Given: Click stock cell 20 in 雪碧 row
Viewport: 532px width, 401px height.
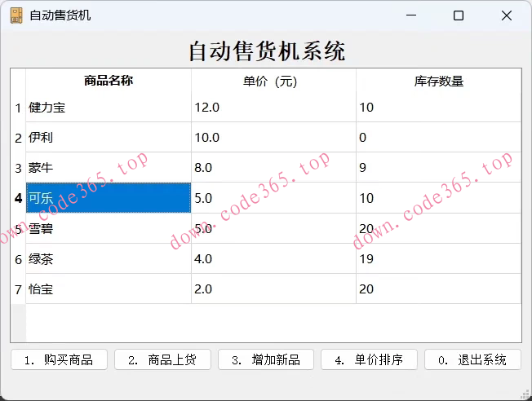Looking at the screenshot, I should coord(439,228).
